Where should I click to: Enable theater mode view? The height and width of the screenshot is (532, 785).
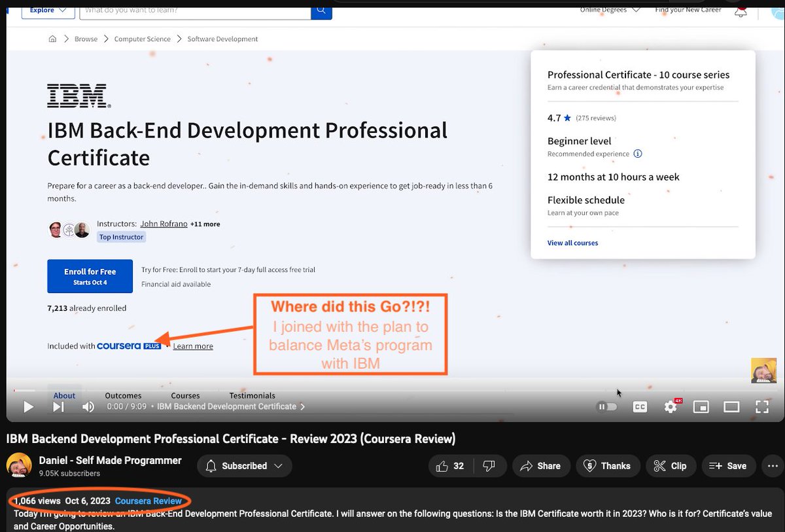click(x=731, y=407)
